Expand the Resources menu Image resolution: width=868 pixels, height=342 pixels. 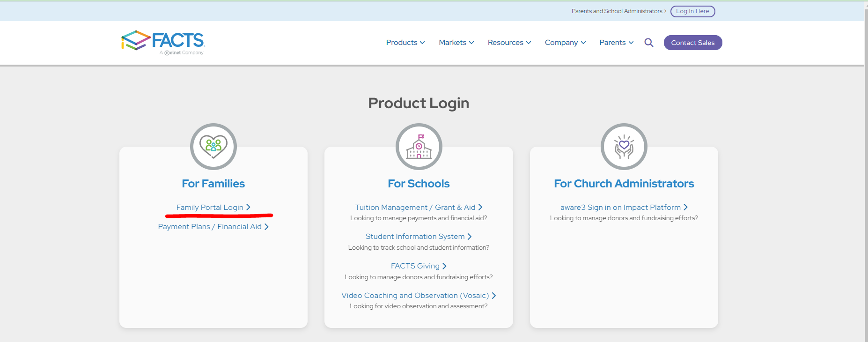coord(509,43)
